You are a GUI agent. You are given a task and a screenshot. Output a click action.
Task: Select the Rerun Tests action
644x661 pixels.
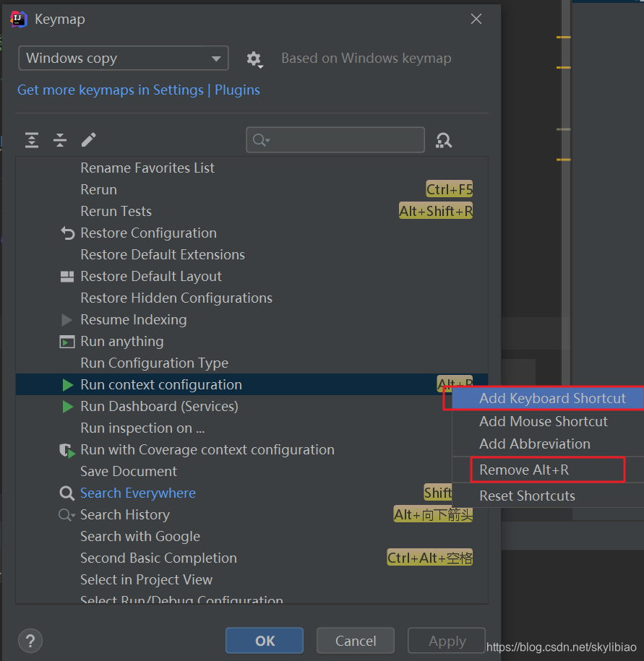(252, 211)
